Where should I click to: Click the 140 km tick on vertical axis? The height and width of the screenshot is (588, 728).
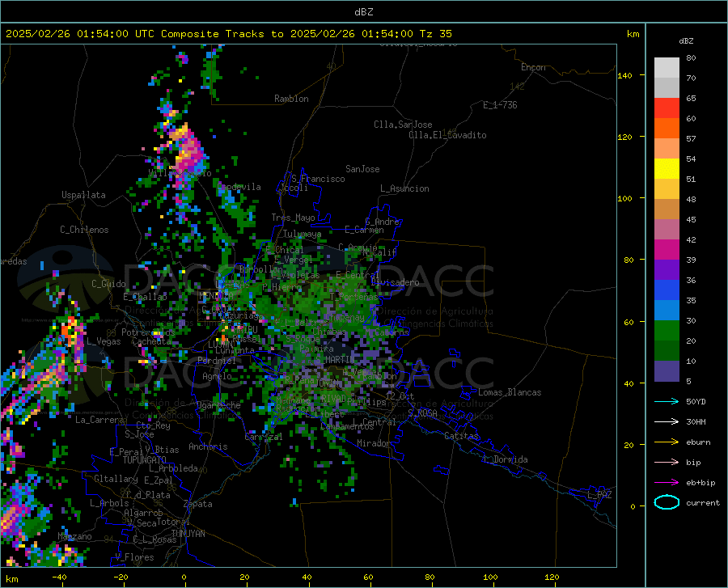624,75
